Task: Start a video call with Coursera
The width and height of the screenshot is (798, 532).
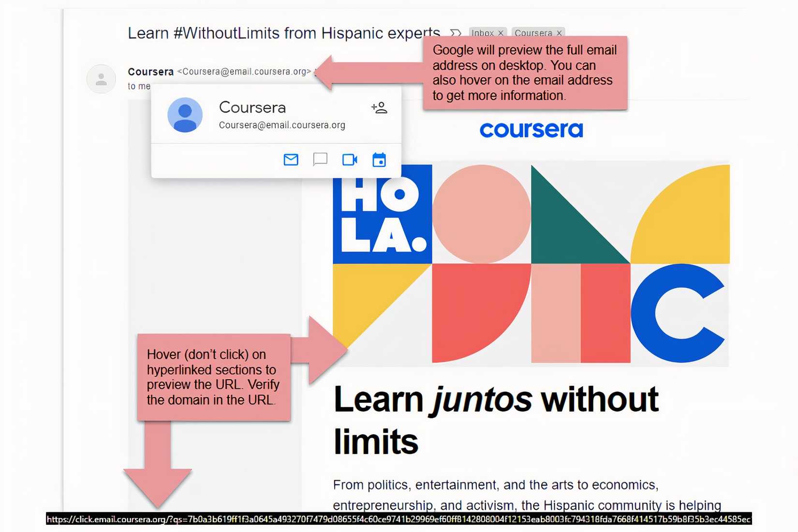Action: point(350,159)
